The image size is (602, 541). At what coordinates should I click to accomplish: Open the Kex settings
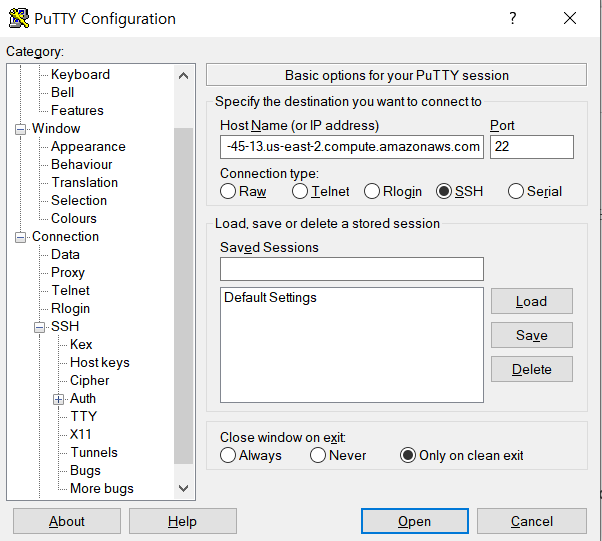(81, 344)
